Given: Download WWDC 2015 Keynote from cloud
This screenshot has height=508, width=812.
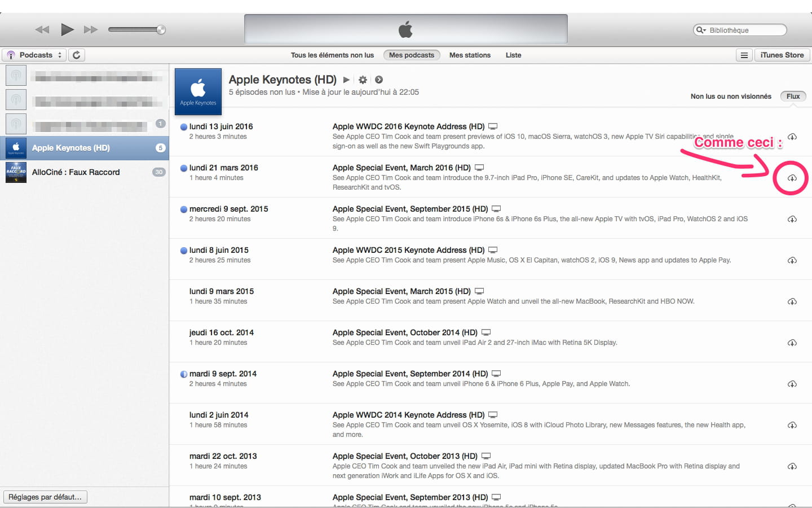Looking at the screenshot, I should point(792,260).
